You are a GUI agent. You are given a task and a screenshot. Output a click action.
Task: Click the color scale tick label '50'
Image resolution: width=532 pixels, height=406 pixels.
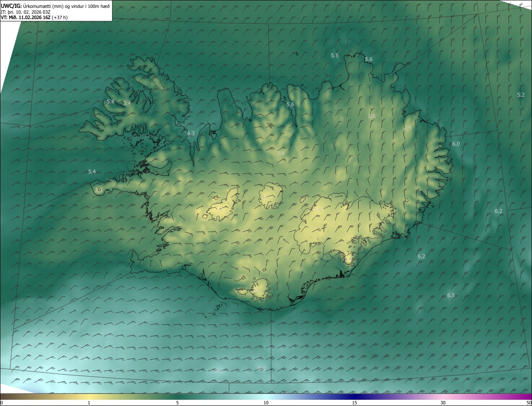pos(529,403)
